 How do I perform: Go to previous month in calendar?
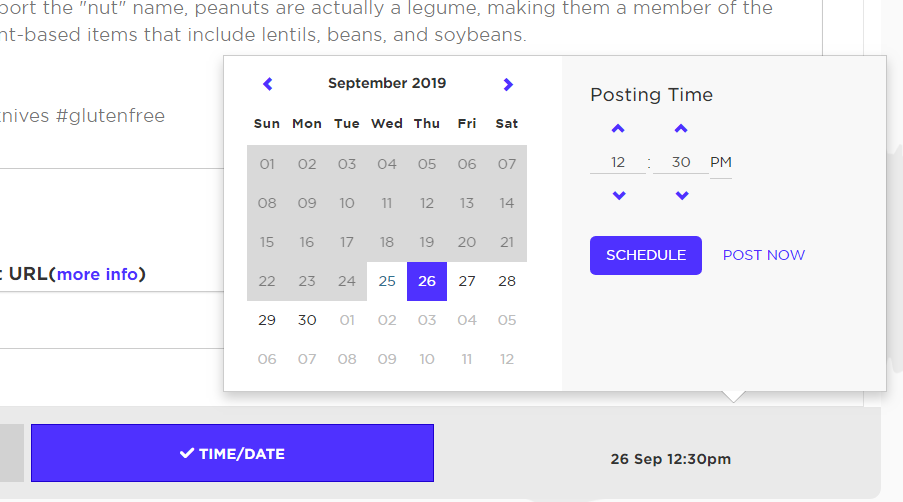pyautogui.click(x=267, y=84)
